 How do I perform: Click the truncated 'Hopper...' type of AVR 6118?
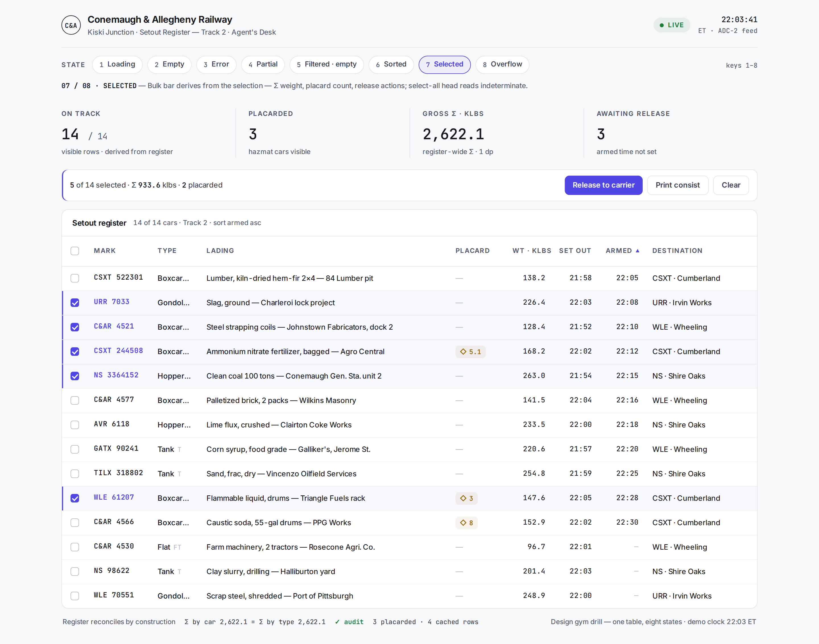[174, 425]
